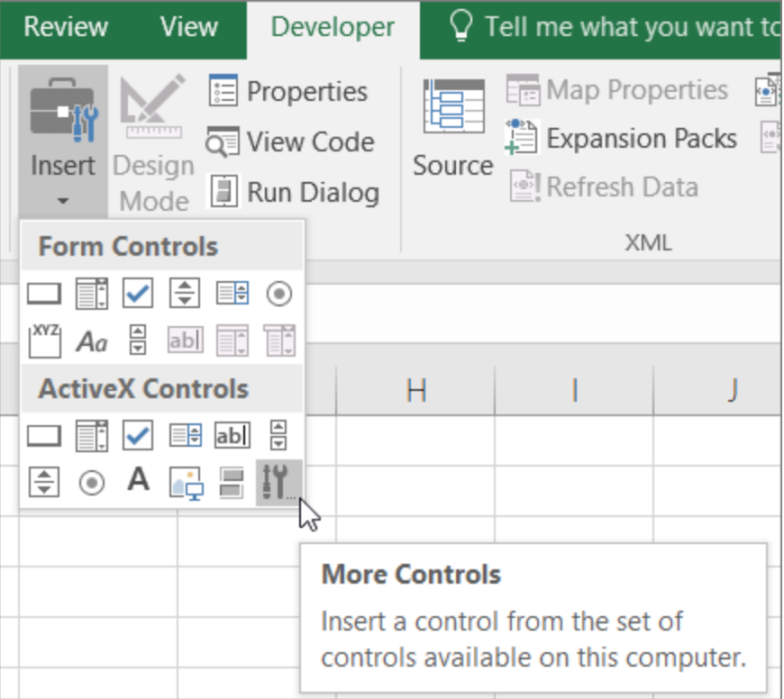Screen dimensions: 784x699
Task: Insert an ActiveX label control
Action: coord(139,479)
